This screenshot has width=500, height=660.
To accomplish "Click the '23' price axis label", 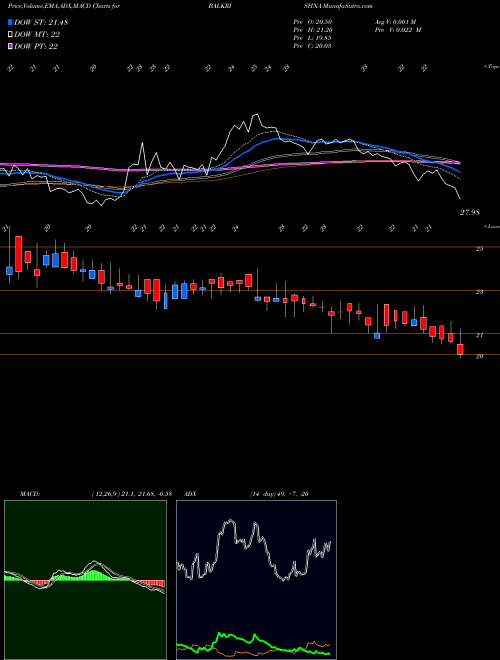I will (x=479, y=292).
